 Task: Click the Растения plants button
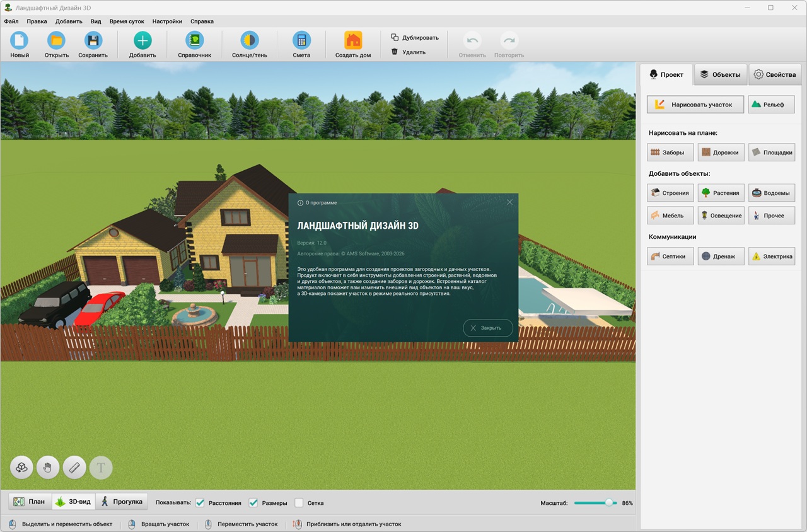tap(721, 193)
